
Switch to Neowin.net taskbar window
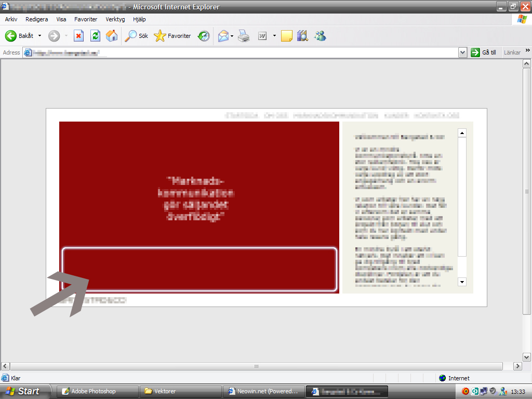tap(263, 391)
